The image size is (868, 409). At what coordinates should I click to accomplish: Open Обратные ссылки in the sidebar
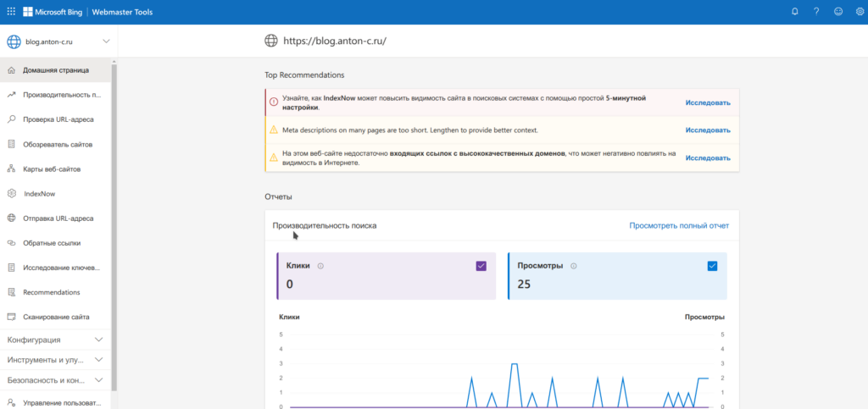52,243
